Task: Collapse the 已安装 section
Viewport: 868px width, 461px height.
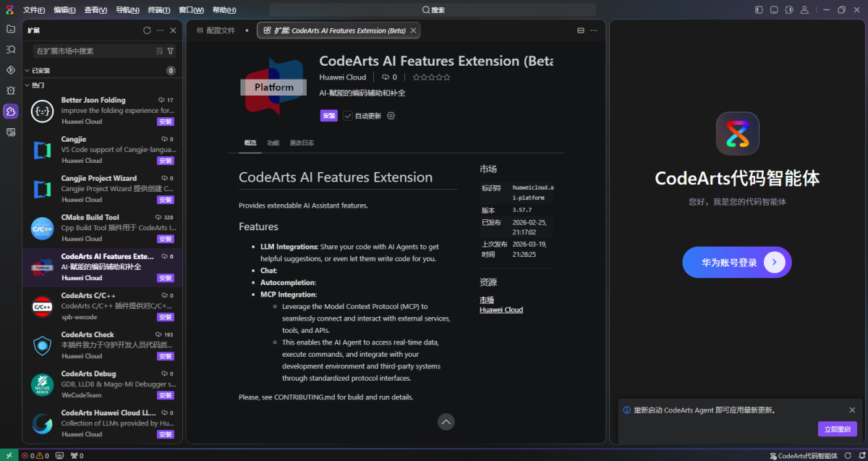Action: pyautogui.click(x=27, y=71)
